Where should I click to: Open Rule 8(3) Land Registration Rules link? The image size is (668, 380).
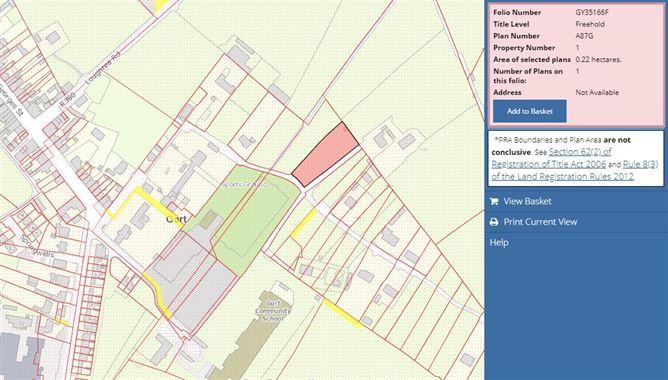click(x=575, y=170)
